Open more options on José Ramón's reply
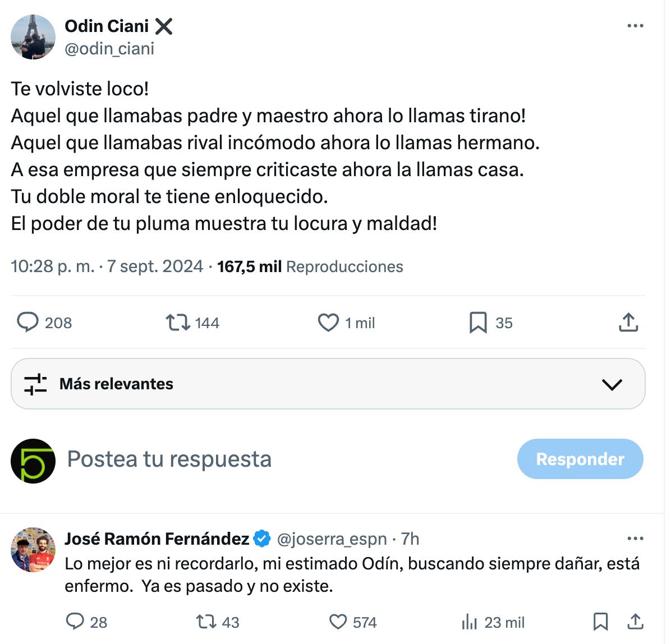The image size is (671, 644). tap(635, 539)
